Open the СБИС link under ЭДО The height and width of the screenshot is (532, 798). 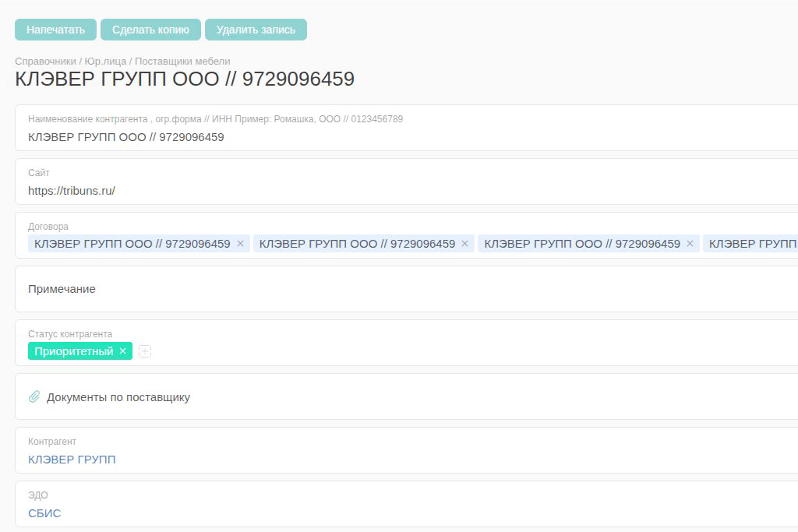point(44,513)
